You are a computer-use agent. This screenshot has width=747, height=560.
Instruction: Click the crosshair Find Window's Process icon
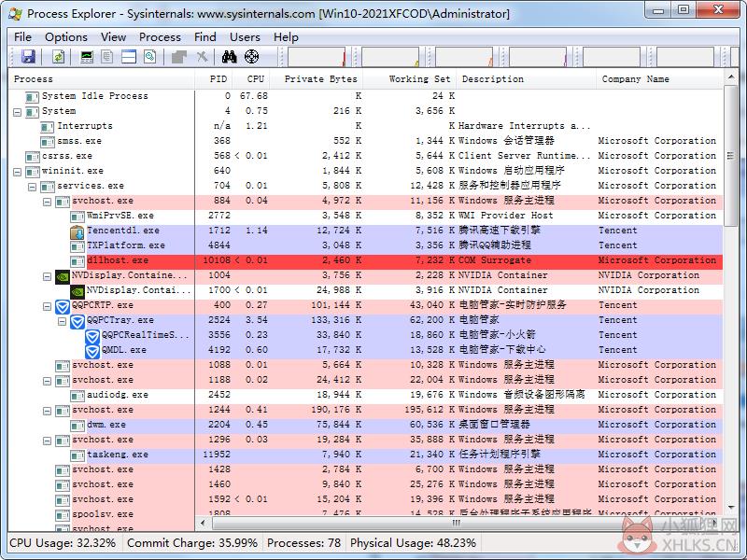[251, 57]
